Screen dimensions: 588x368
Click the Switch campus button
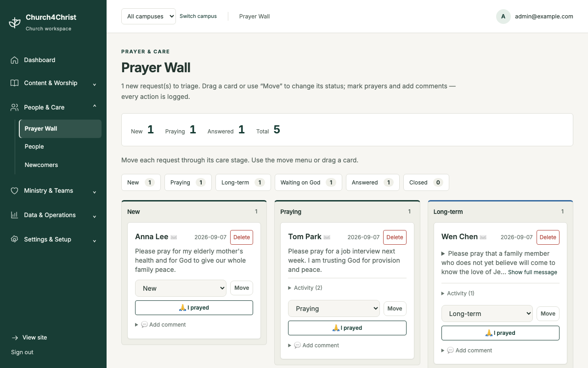click(198, 16)
